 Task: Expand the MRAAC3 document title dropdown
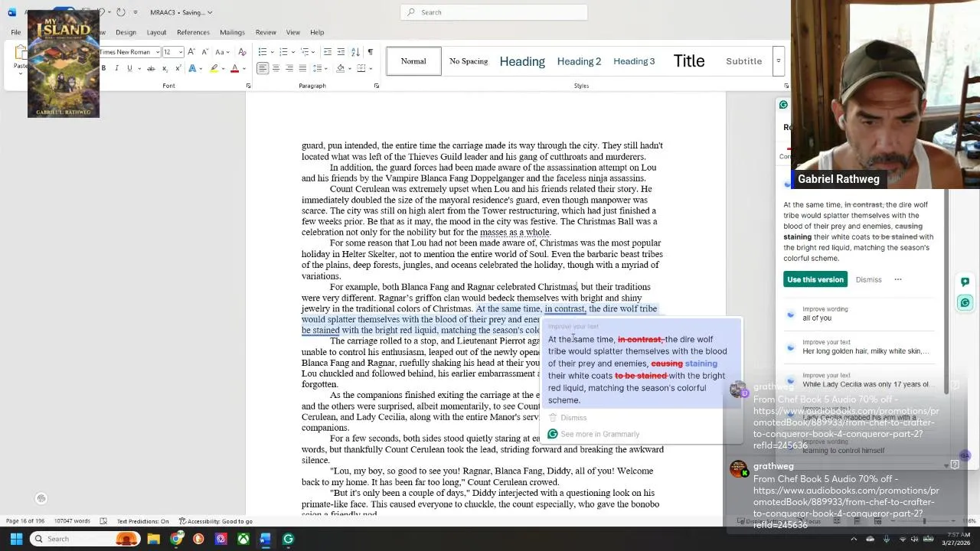click(x=210, y=12)
